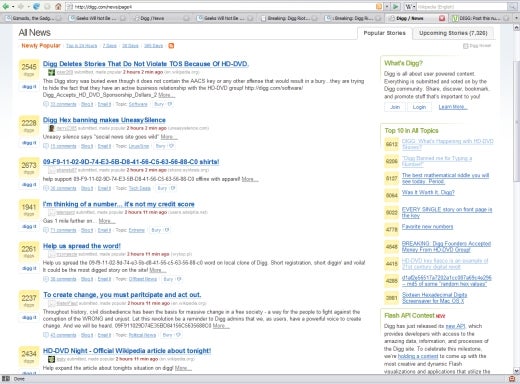Close the active Digg / News tab

pos(442,18)
